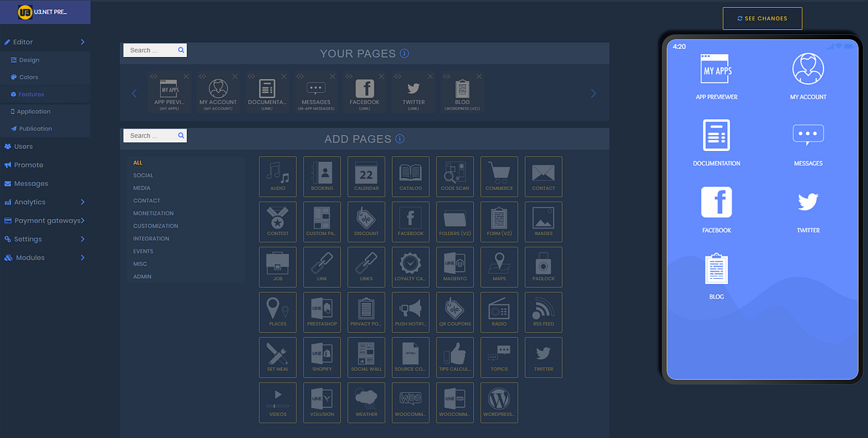The image size is (868, 438).
Task: Click the Add Pages search field
Action: pos(153,135)
